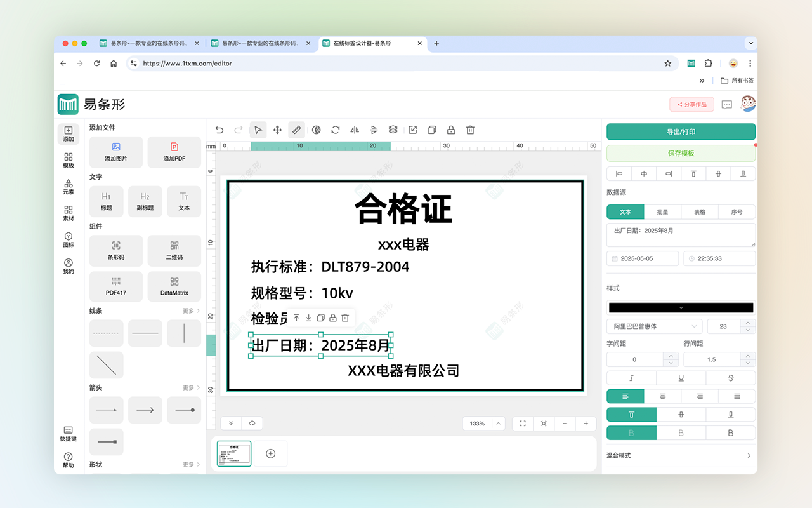Image resolution: width=812 pixels, height=508 pixels.
Task: Open the 阿里巴巴普惠体 font dropdown
Action: pyautogui.click(x=654, y=326)
